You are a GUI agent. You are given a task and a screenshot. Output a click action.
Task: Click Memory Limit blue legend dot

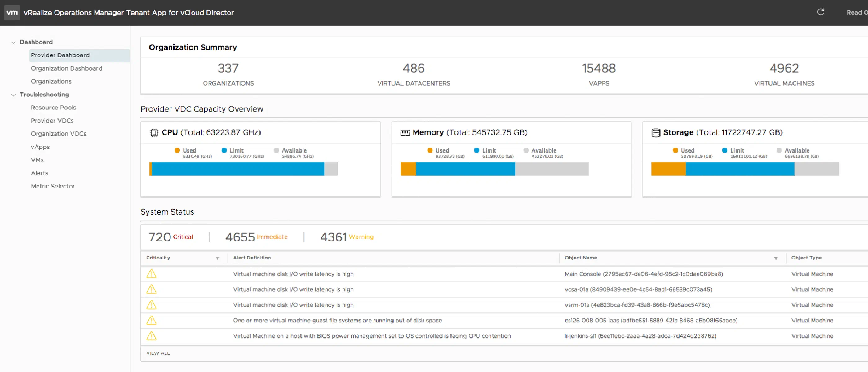(x=476, y=150)
